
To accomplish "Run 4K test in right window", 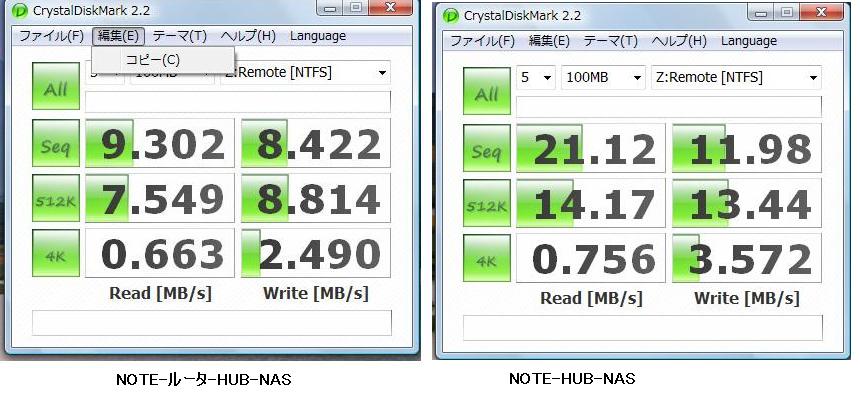I will tap(486, 258).
